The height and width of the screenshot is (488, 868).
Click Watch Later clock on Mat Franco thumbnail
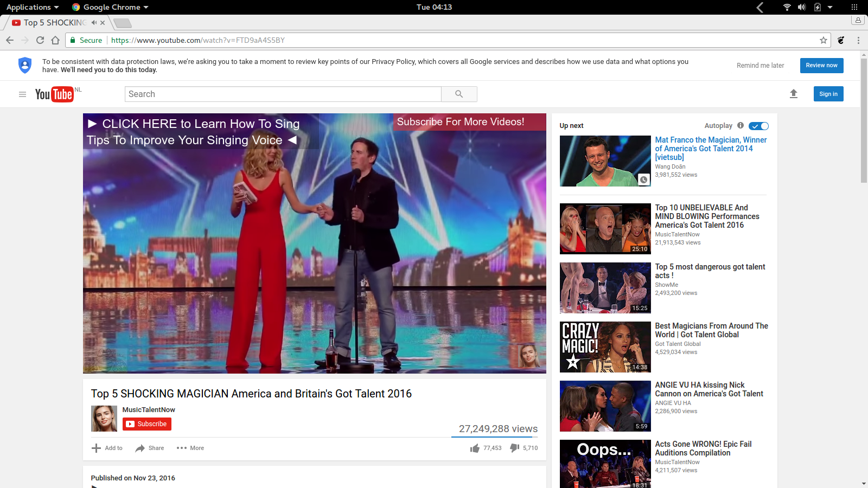643,179
